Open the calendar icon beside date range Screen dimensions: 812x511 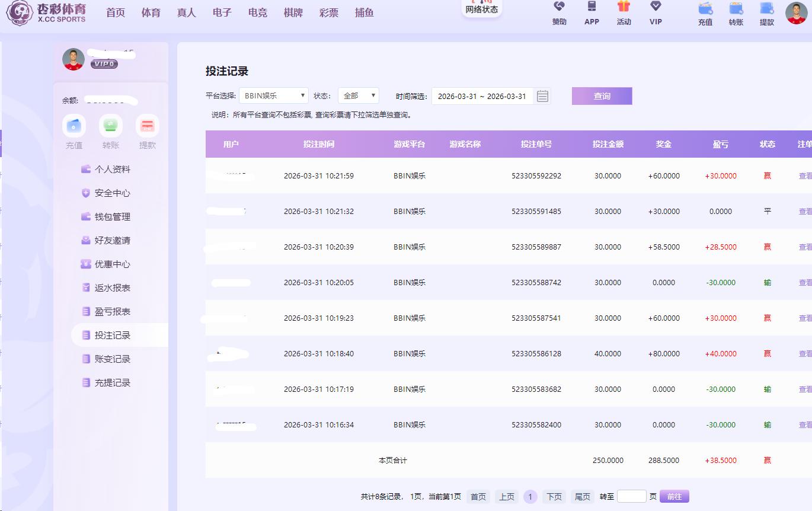pyautogui.click(x=542, y=96)
